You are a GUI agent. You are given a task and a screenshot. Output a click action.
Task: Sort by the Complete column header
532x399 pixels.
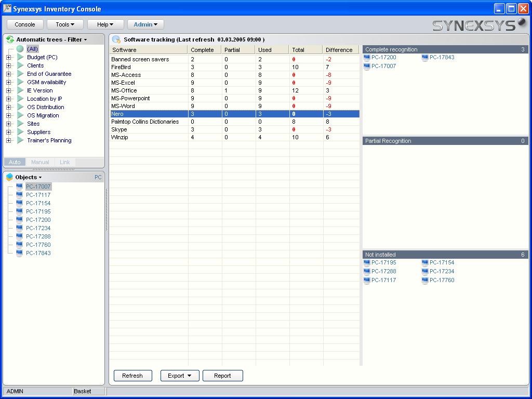(x=205, y=50)
